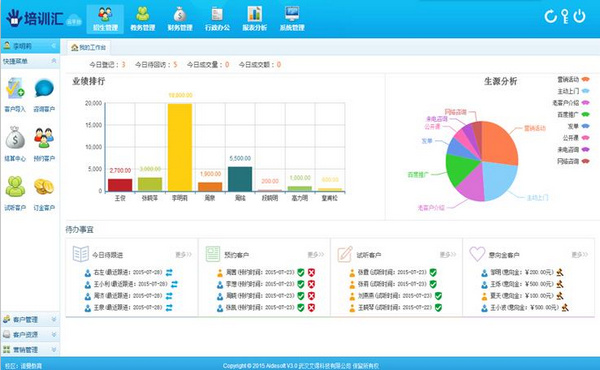Collapse the 快捷菜单 section chevron
Screen dimensions: 600x370
[x=54, y=61]
